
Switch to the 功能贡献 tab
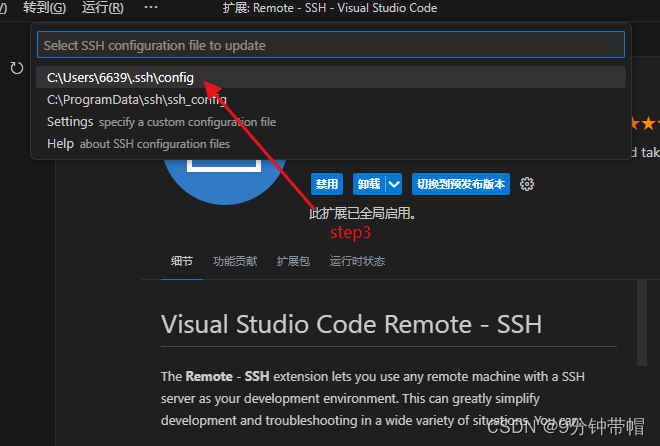point(235,261)
